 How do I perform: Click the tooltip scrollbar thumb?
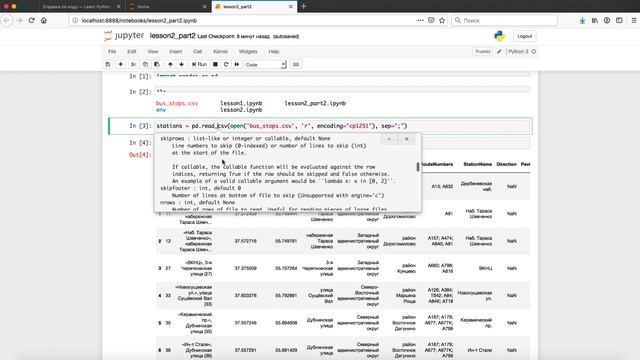click(x=418, y=167)
